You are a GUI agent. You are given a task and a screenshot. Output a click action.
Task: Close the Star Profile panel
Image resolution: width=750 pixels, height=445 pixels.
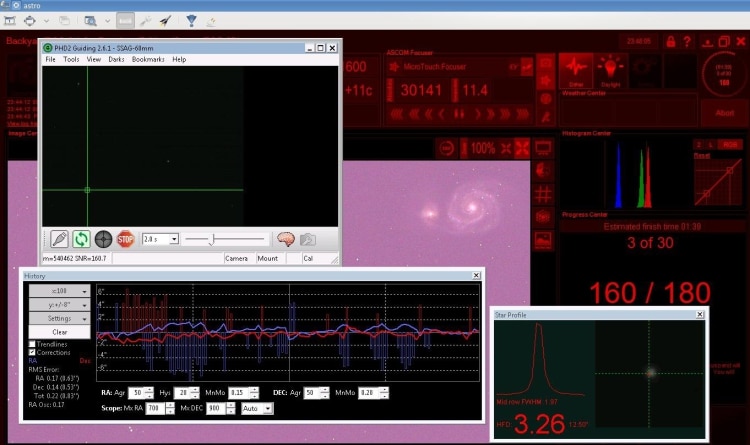pos(700,314)
